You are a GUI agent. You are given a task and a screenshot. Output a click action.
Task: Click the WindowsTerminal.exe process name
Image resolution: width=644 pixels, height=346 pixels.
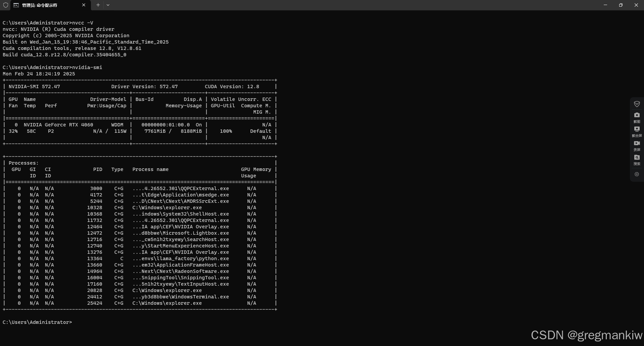pyautogui.click(x=181, y=297)
